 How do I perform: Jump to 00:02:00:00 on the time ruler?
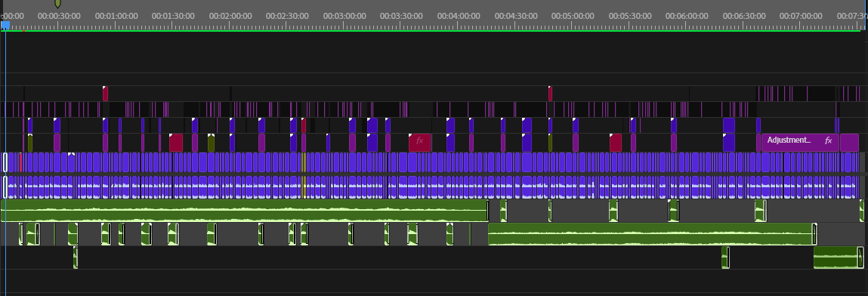coord(230,16)
